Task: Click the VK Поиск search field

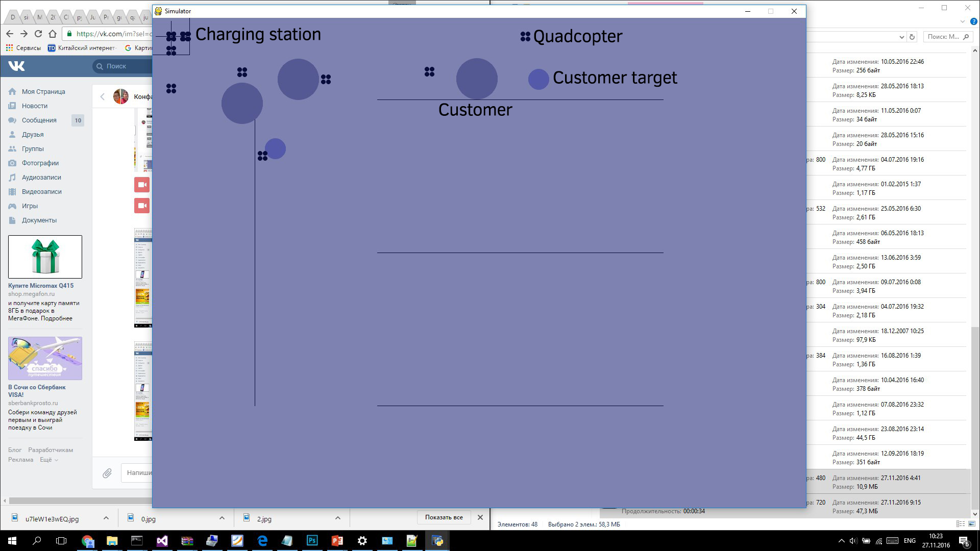Action: tap(122, 66)
